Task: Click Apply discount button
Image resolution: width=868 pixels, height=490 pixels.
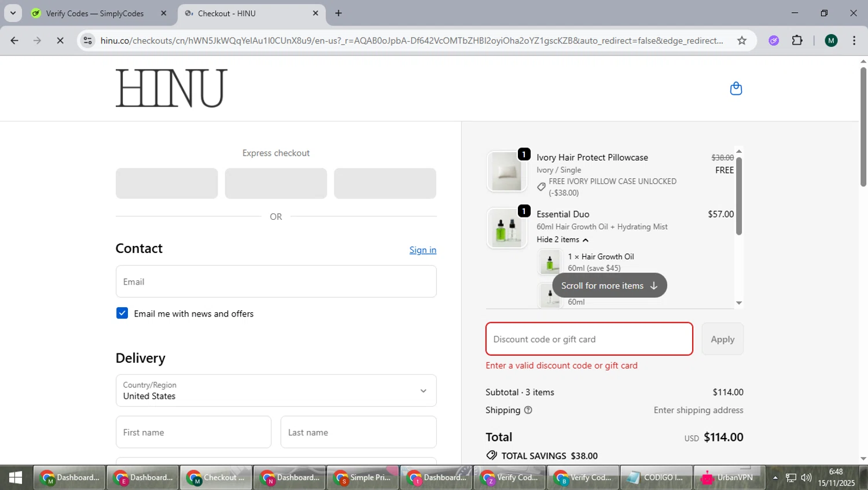Action: point(722,339)
